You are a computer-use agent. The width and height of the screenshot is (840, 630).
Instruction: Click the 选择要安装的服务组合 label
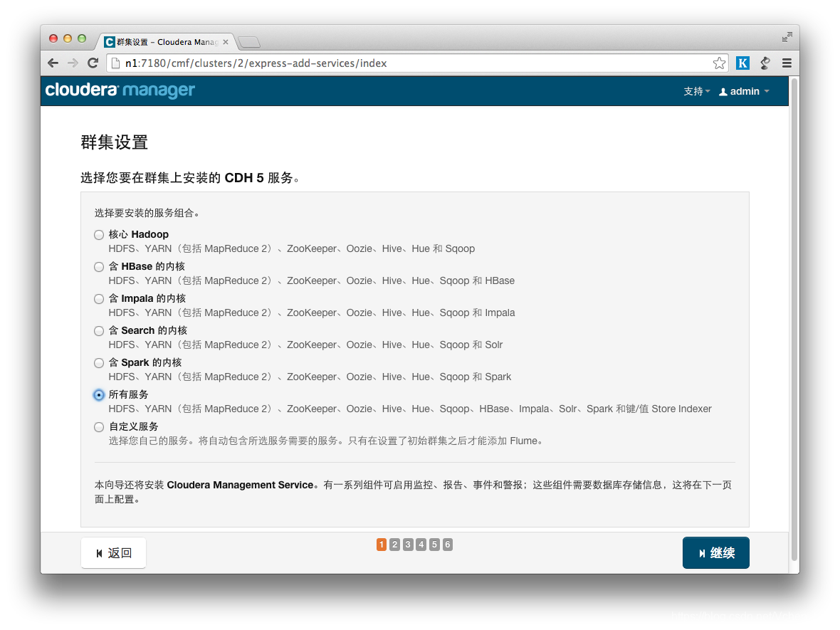(147, 214)
